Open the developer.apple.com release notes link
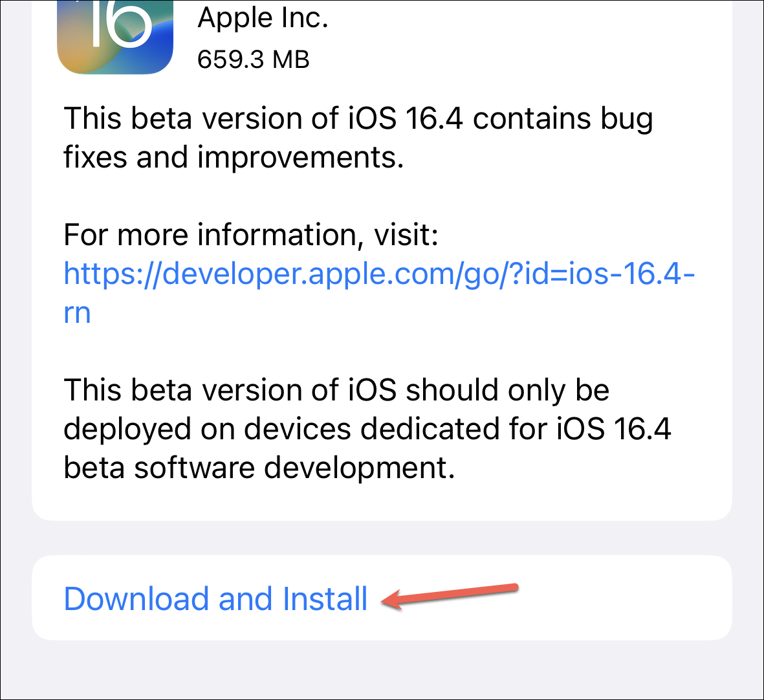The height and width of the screenshot is (700, 764). point(379,292)
